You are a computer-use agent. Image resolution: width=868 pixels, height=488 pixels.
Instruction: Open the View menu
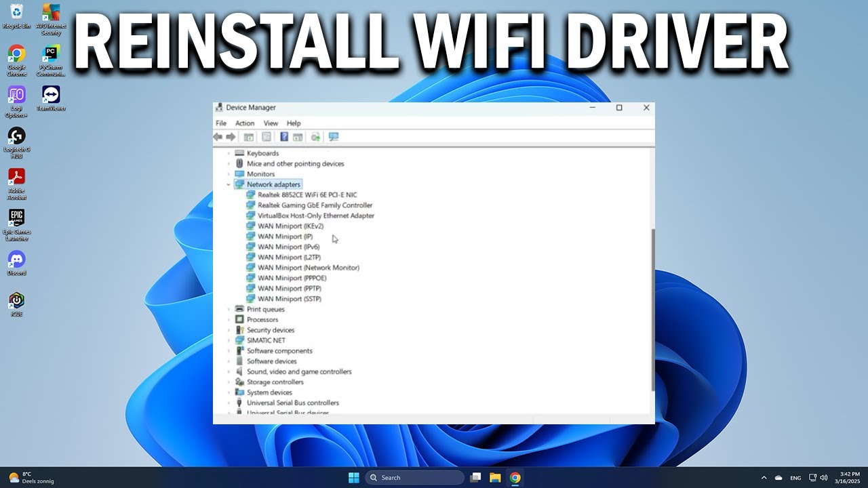coord(271,123)
